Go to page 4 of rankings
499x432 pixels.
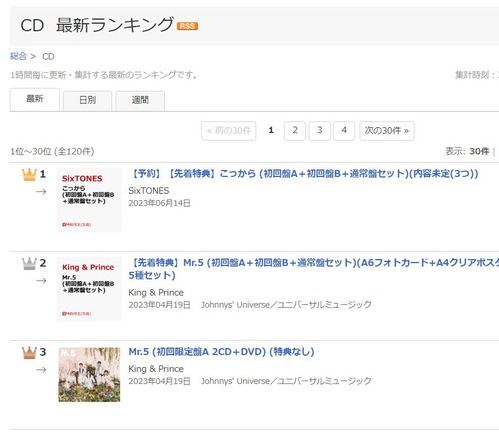click(x=344, y=131)
